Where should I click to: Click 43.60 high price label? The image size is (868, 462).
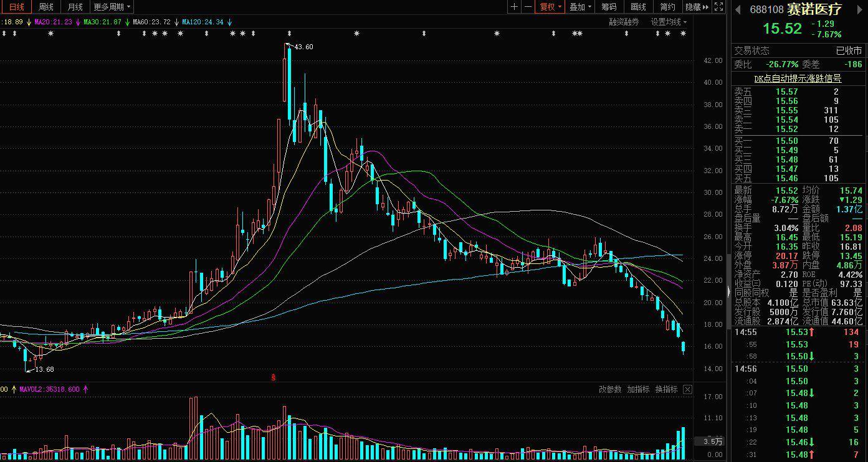click(304, 47)
